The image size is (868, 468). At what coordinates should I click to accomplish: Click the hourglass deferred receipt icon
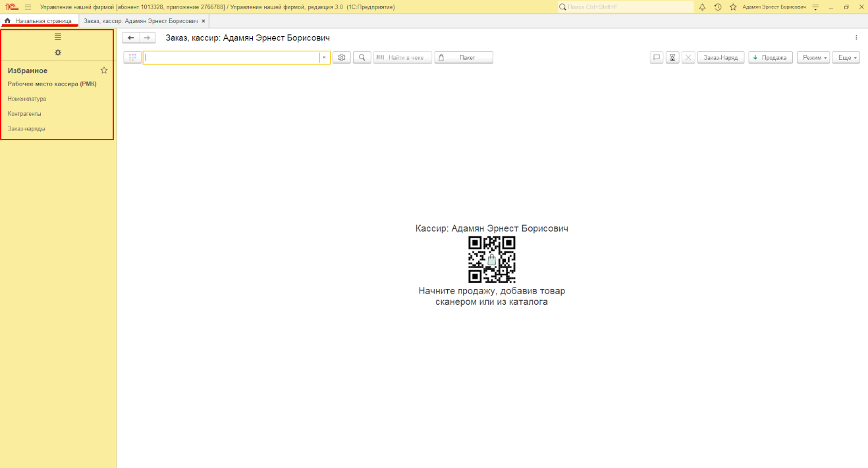[672, 58]
